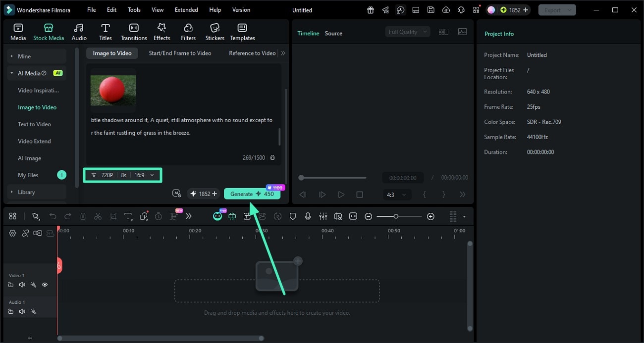Select the Titles panel
The height and width of the screenshot is (343, 644).
pyautogui.click(x=105, y=31)
